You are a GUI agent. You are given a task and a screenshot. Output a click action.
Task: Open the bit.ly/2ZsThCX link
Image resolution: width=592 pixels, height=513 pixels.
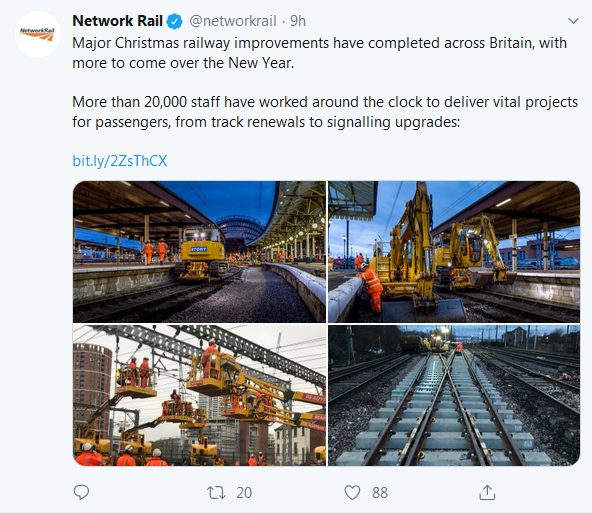120,161
